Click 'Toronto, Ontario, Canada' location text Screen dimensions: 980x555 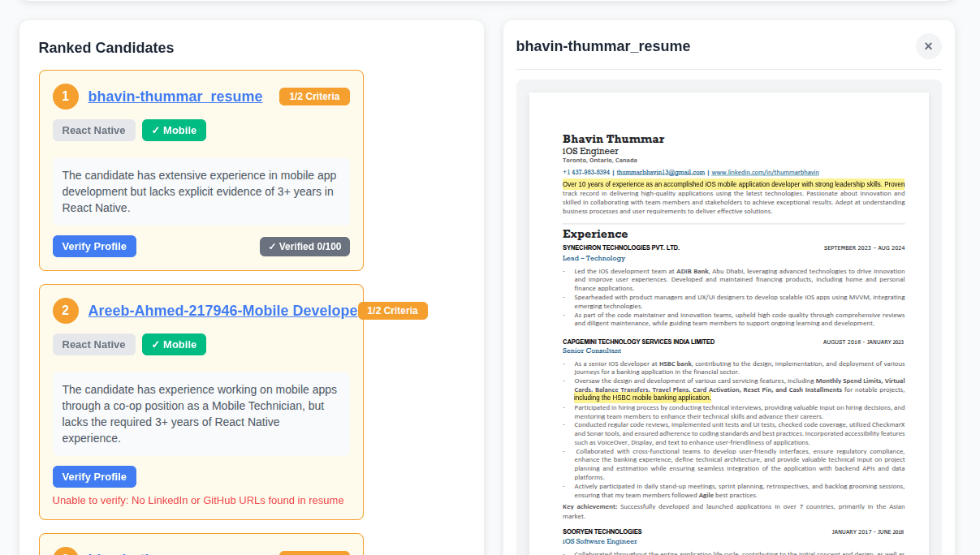click(600, 161)
